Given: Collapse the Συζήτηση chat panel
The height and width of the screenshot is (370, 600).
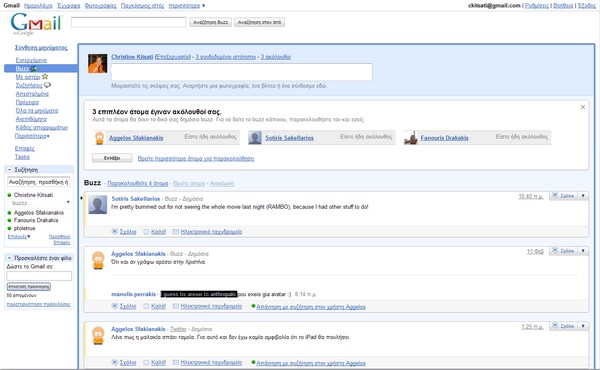Looking at the screenshot, I should [10, 170].
